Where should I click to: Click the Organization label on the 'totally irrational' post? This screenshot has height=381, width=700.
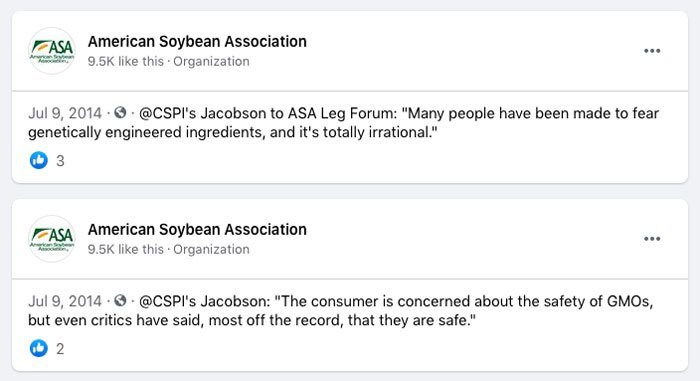[x=211, y=61]
